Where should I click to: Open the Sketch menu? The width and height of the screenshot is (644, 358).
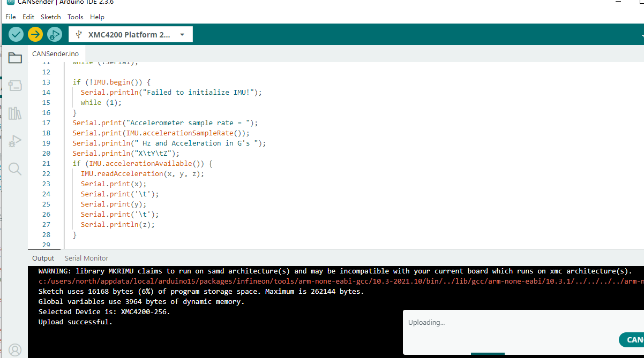click(x=51, y=17)
